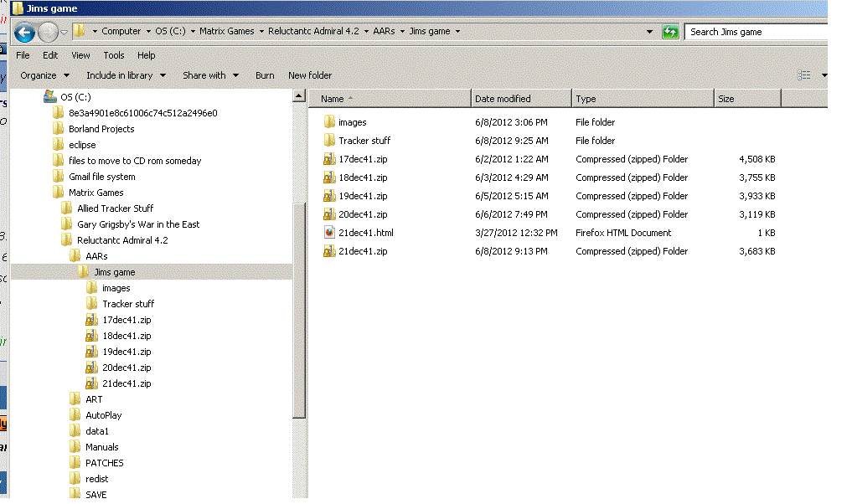Click Computer in the address breadcrumb

coord(121,31)
